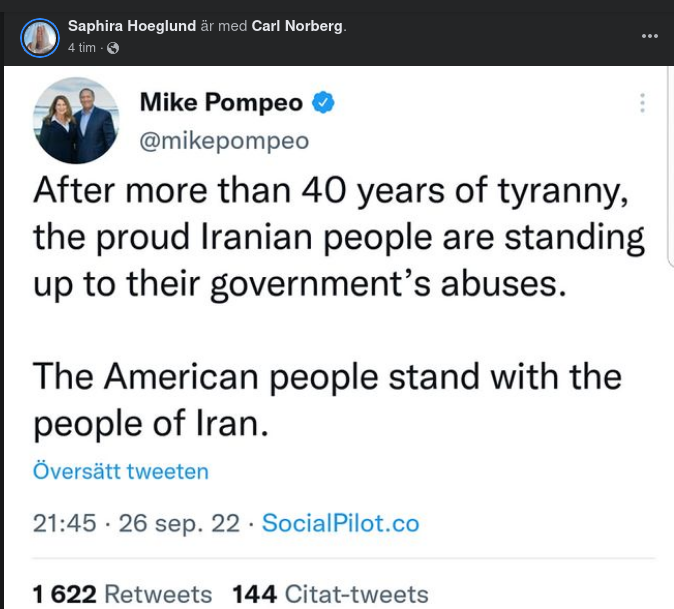
Task: Open Carl Norberg's tagged profile link
Action: coord(297,26)
